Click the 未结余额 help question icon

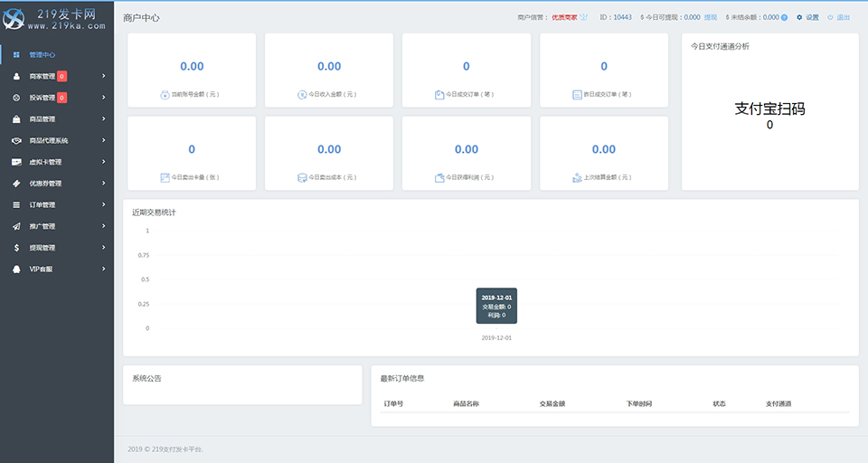pyautogui.click(x=784, y=17)
